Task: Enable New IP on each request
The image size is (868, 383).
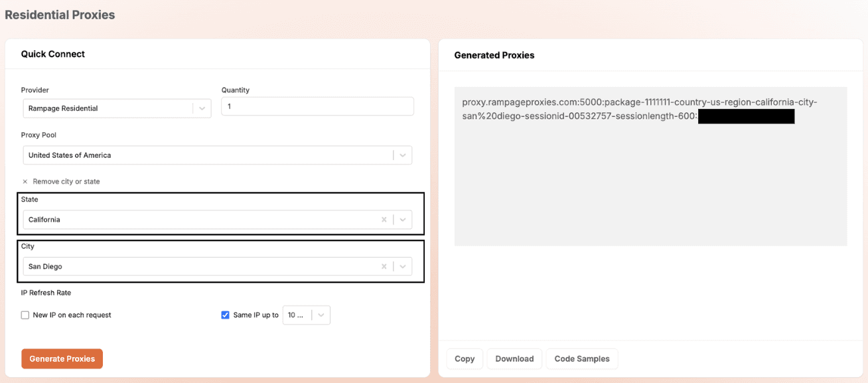Action: pyautogui.click(x=25, y=315)
